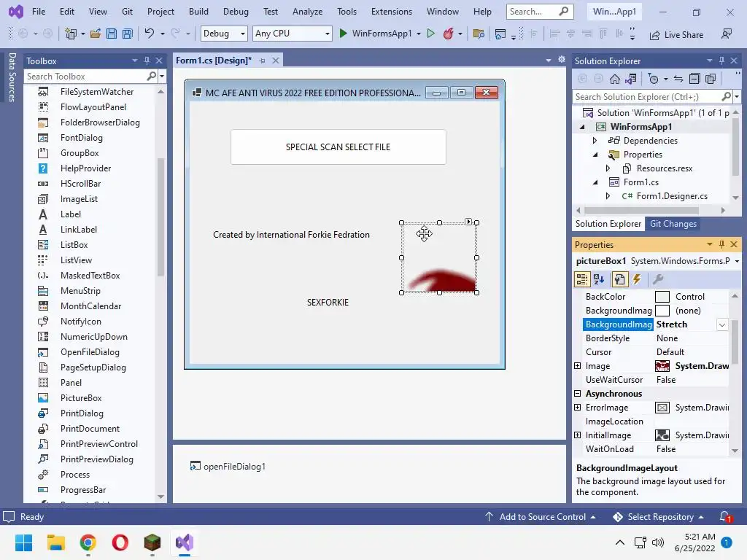
Task: Click the Property Pages wrench icon
Action: (x=657, y=279)
